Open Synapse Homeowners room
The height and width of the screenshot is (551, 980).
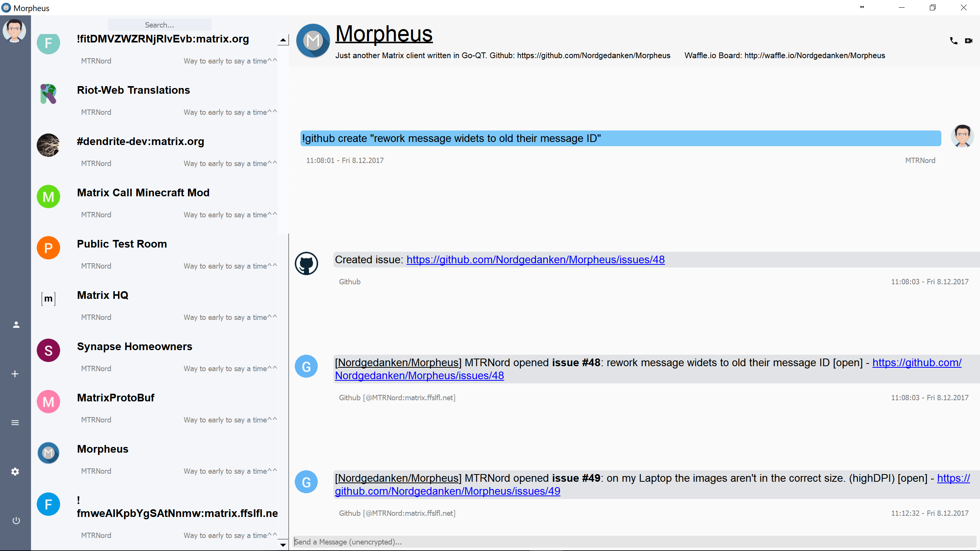point(157,356)
